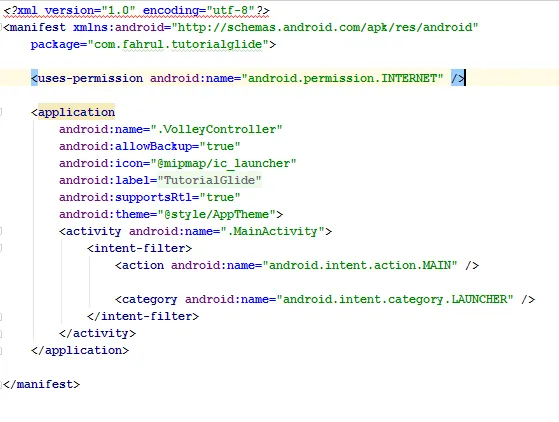Click the "android.intent.action.MAIN" value
This screenshot has height=422, width=559.
point(360,266)
